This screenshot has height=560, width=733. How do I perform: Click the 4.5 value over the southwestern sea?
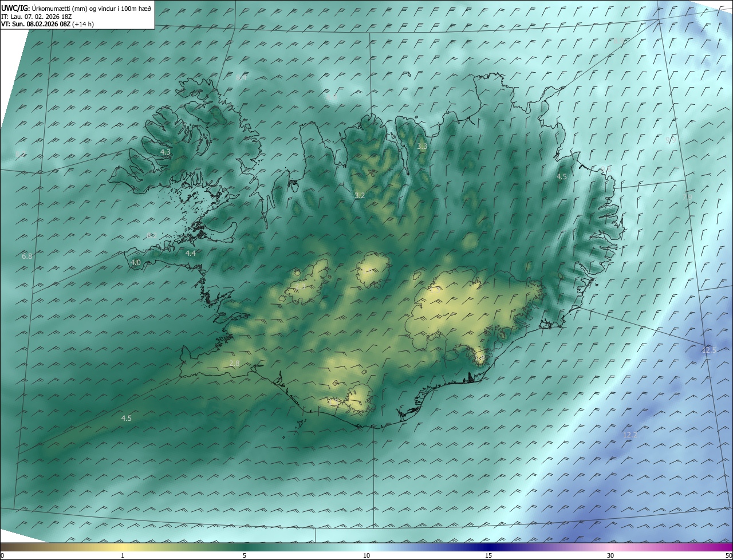[127, 419]
